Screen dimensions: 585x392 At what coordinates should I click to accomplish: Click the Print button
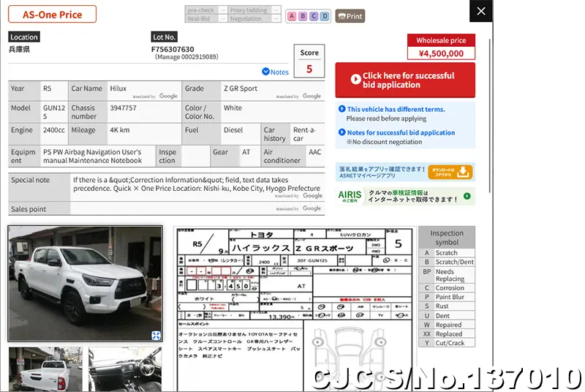coord(350,16)
